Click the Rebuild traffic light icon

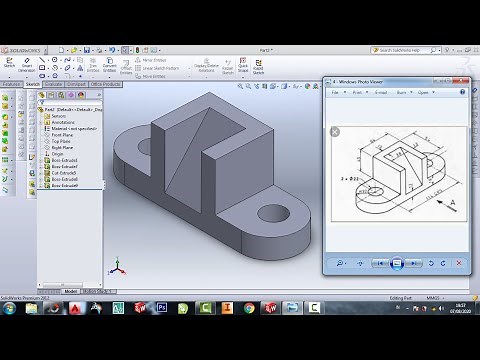[x=137, y=50]
